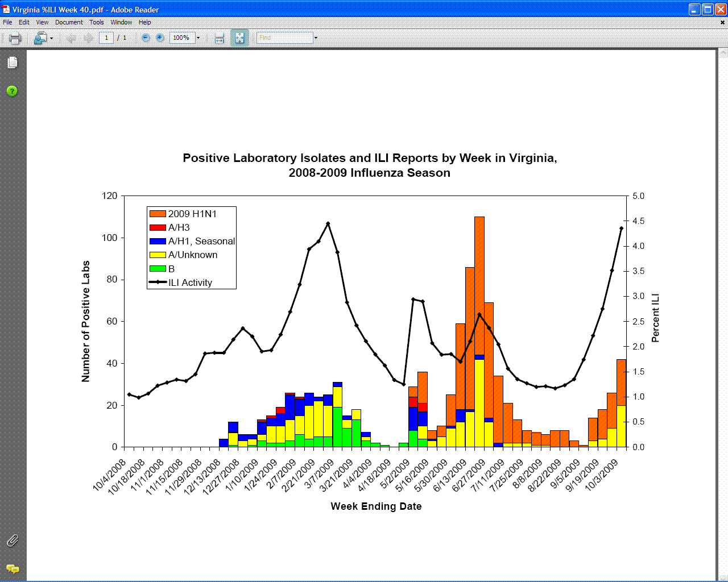Click the green help question mark icon
Screen dimensions: 728x582
12,91
